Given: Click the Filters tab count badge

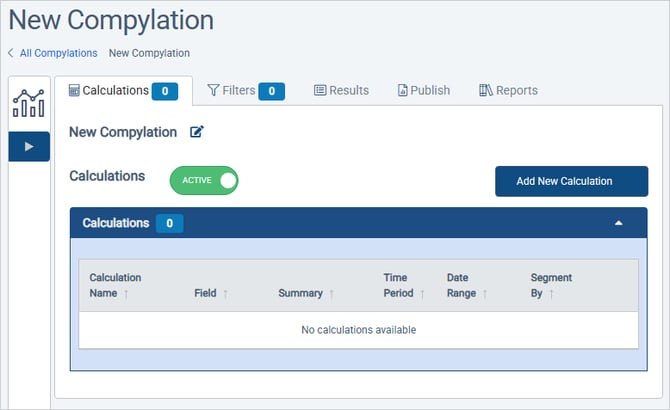Looking at the screenshot, I should coord(271,91).
